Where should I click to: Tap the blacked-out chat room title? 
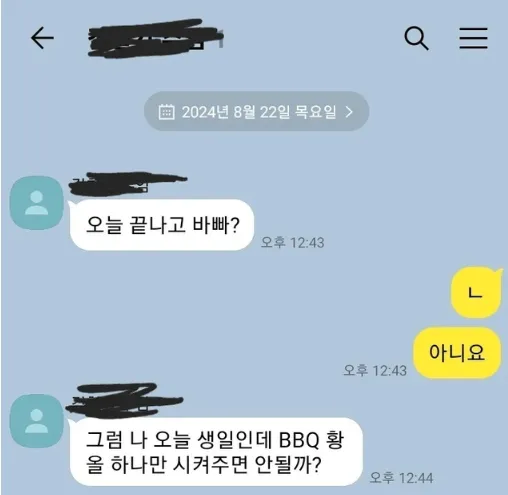[x=155, y=38]
